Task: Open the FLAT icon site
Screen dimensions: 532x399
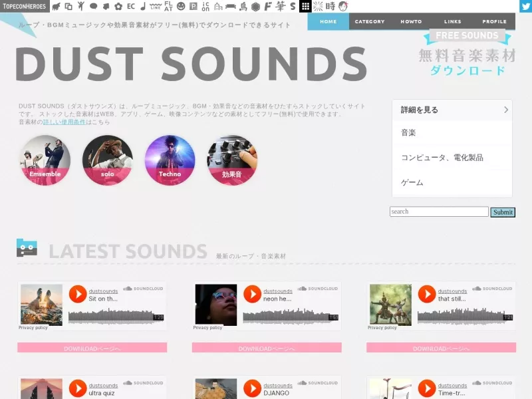Action: click(x=168, y=6)
